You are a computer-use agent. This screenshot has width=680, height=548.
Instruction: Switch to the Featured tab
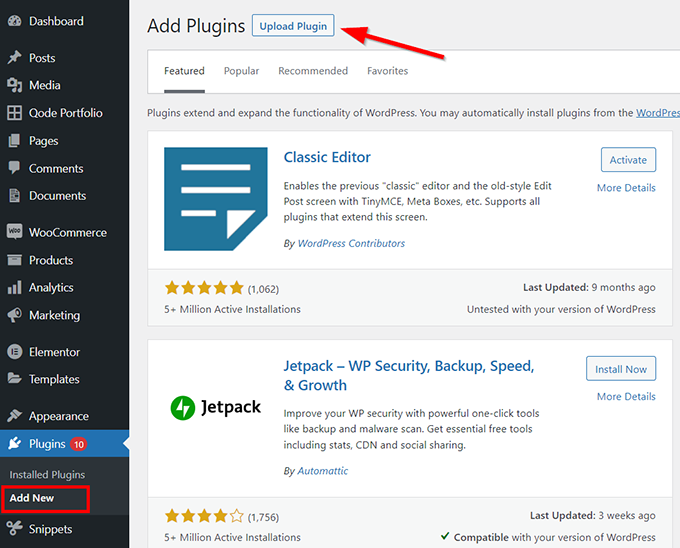(x=184, y=71)
